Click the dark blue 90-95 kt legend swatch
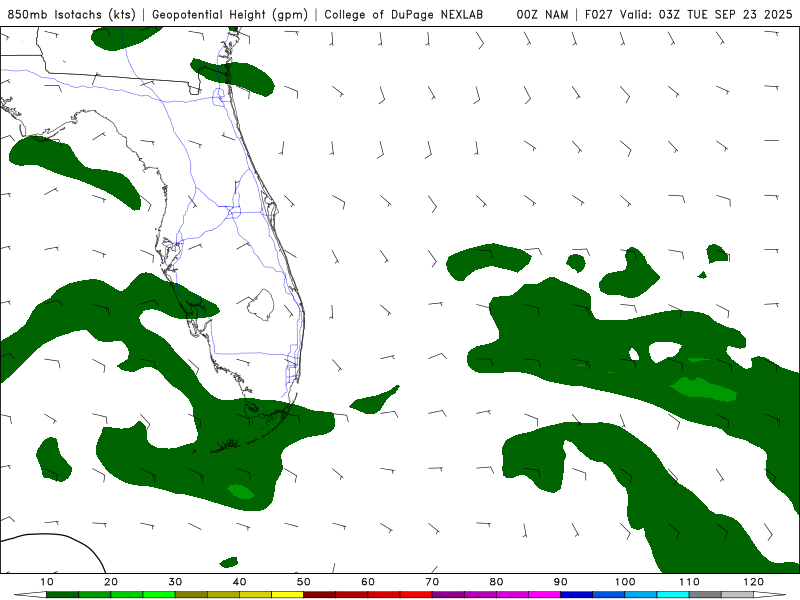This screenshot has width=800, height=600. pos(577,595)
